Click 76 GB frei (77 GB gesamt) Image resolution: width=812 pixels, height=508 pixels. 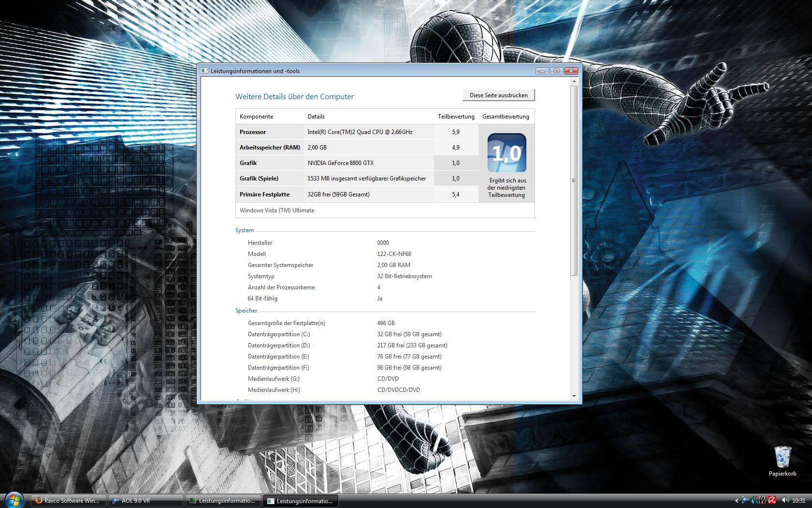point(409,357)
